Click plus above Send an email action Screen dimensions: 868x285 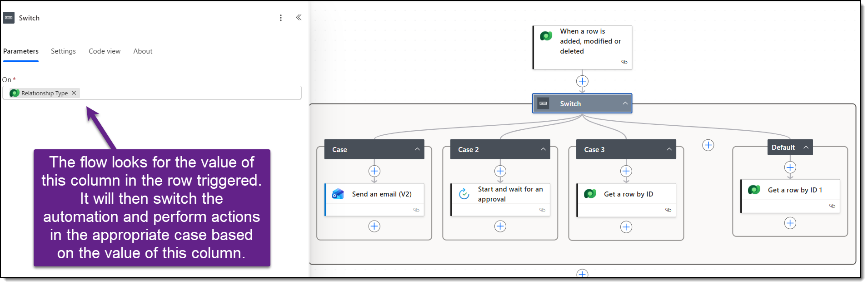click(x=374, y=171)
